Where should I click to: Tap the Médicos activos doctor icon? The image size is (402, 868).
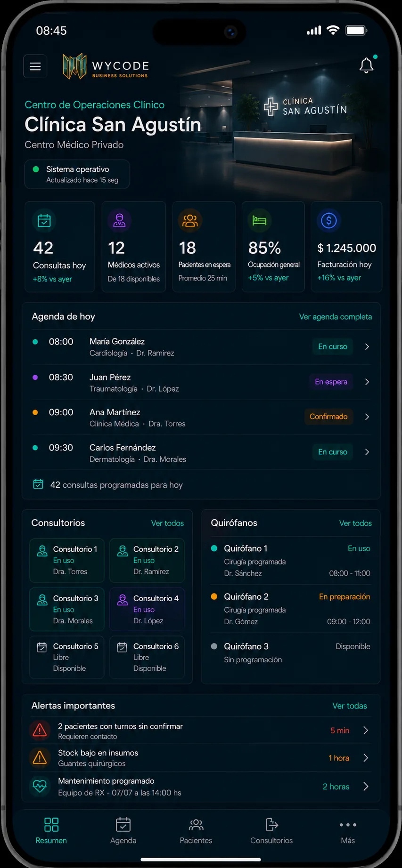pos(119,220)
